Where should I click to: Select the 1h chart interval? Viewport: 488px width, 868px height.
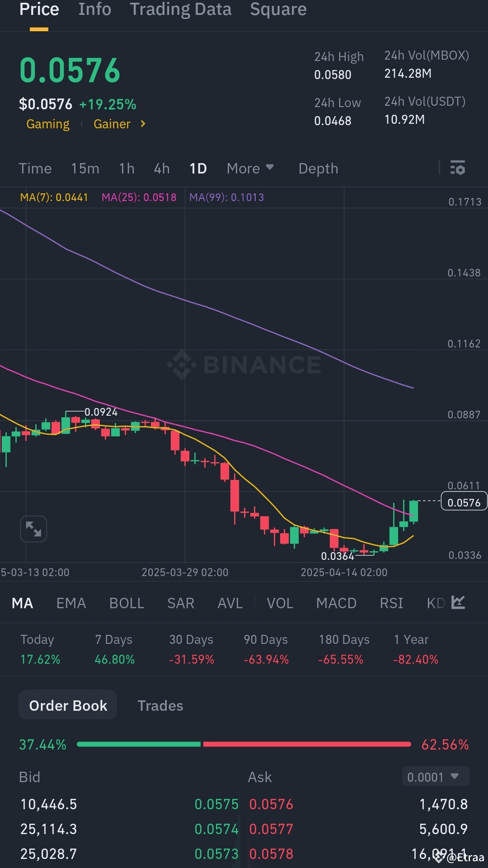pos(127,169)
